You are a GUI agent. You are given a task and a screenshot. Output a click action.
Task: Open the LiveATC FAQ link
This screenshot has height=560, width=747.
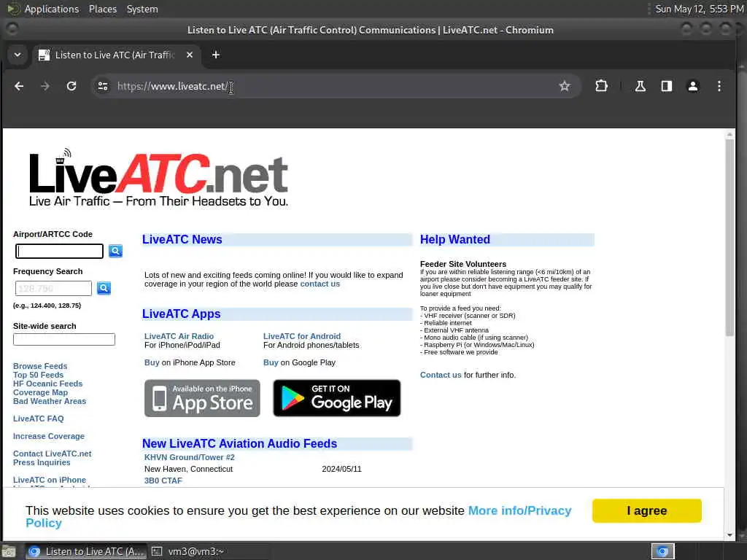38,419
